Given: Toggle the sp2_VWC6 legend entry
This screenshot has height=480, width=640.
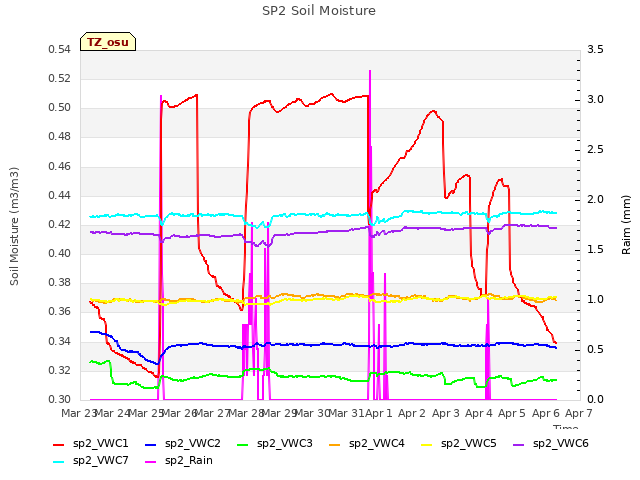Looking at the screenshot, I should tap(551, 444).
